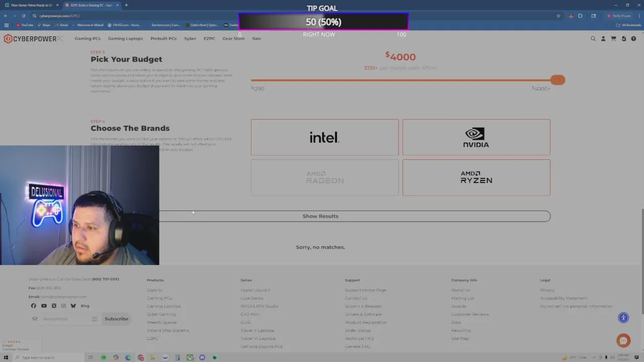Open the live chat bubble icon
The image size is (644, 362).
[x=623, y=340]
